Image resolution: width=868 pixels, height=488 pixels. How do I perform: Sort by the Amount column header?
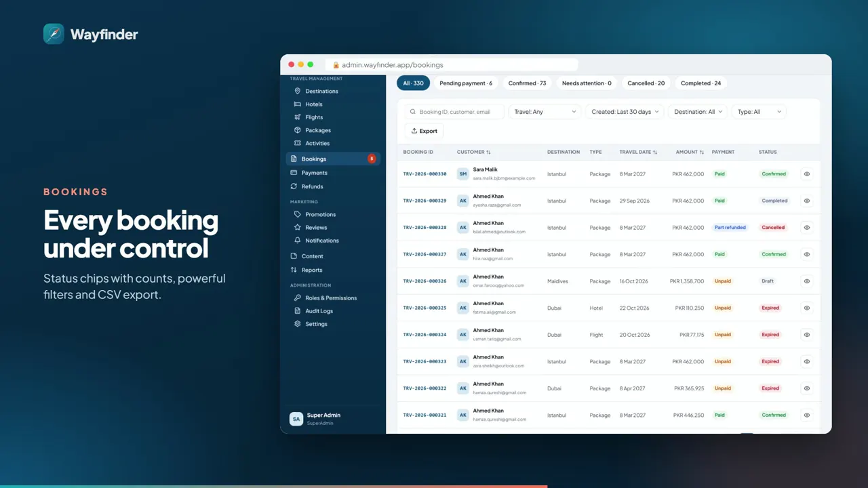point(690,152)
